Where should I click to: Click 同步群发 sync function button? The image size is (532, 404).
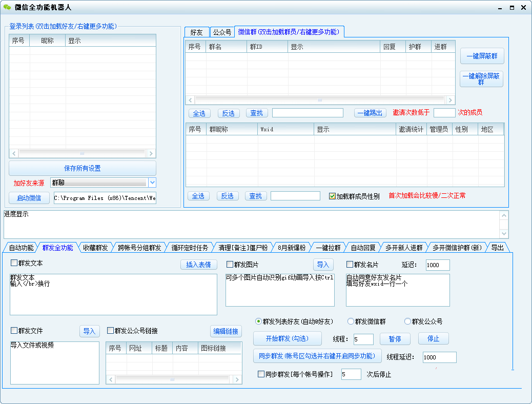point(317,356)
